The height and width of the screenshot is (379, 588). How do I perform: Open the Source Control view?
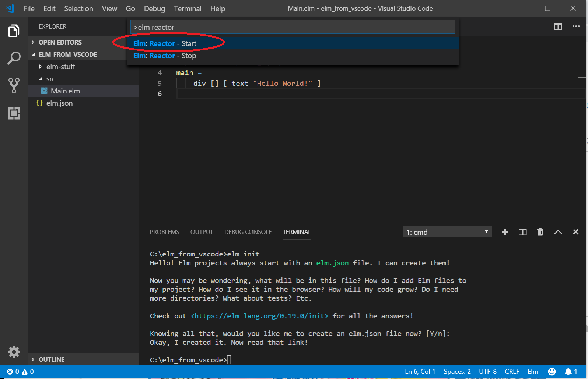click(x=14, y=85)
